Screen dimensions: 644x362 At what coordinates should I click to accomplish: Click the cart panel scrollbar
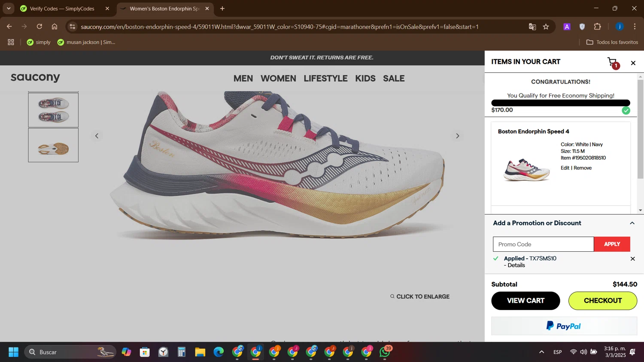click(641, 129)
